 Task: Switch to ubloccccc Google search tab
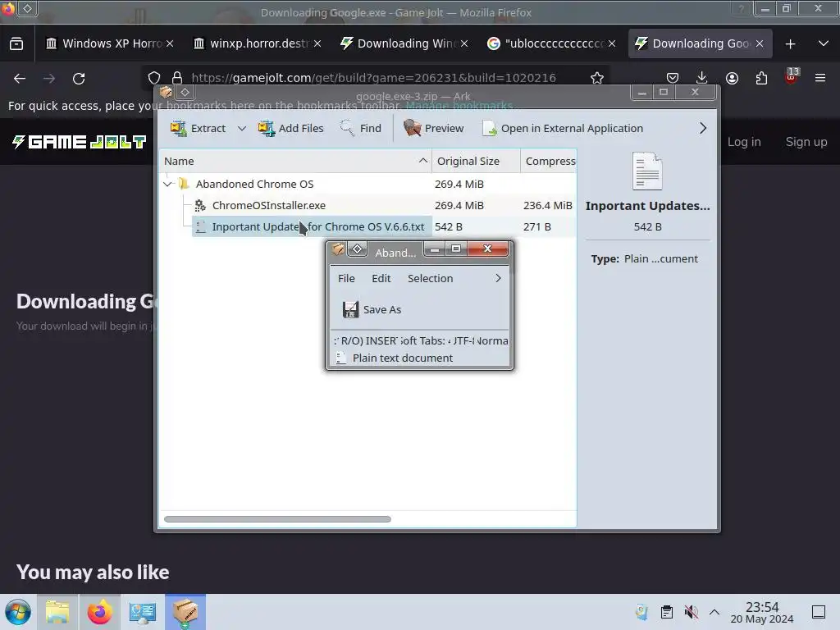[x=552, y=43]
